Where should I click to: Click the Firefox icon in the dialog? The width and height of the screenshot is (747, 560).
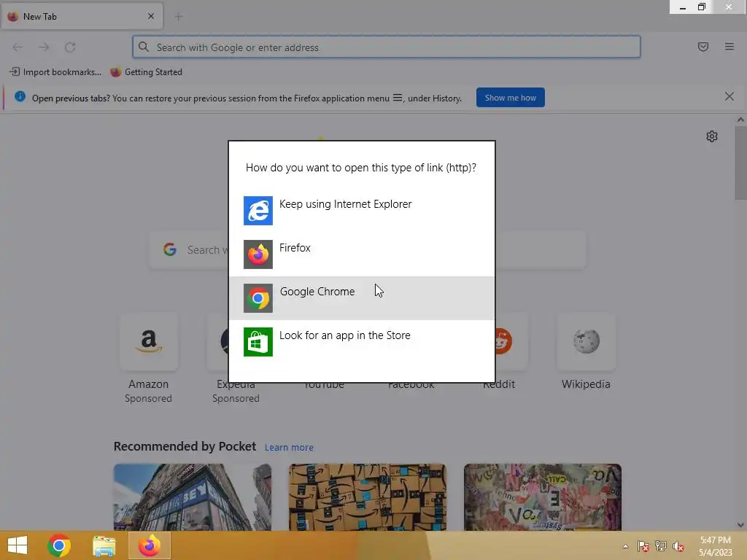coord(258,254)
